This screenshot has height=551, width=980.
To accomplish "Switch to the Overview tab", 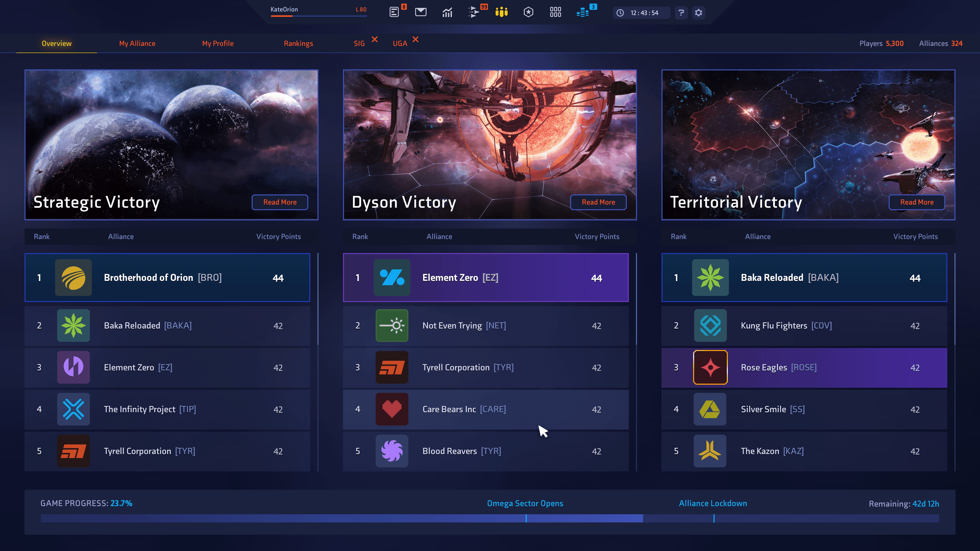I will (57, 43).
